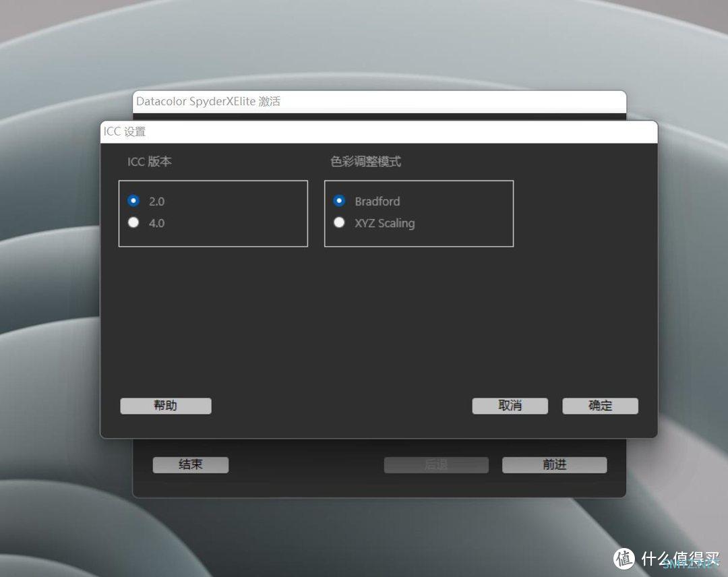Viewport: 728px width, 577px height.
Task: Click the ICC 版本 label
Action: pos(150,162)
